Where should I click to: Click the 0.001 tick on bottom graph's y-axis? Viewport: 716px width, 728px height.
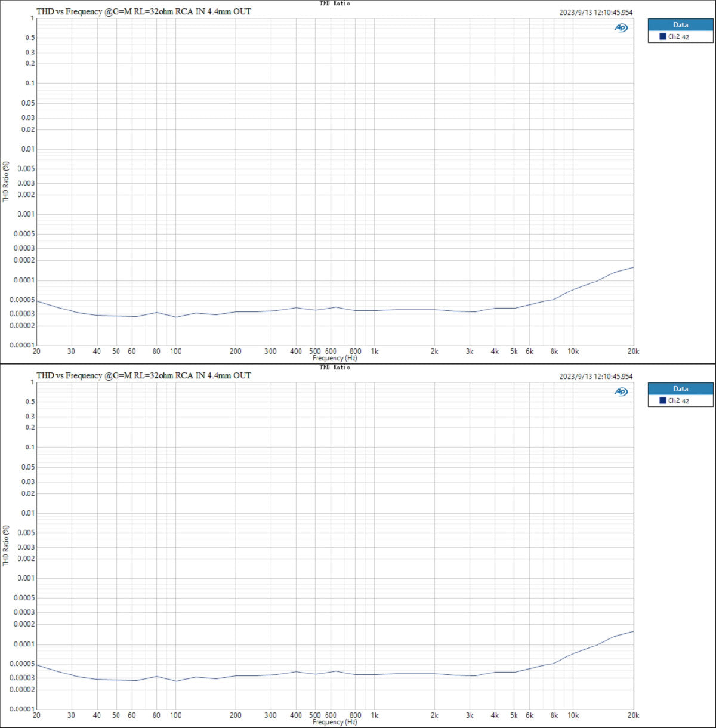tap(26, 578)
